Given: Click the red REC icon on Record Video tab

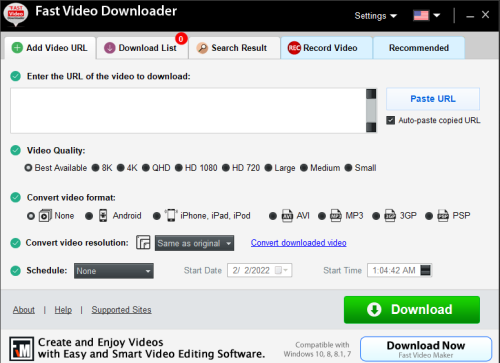Looking at the screenshot, I should 294,48.
